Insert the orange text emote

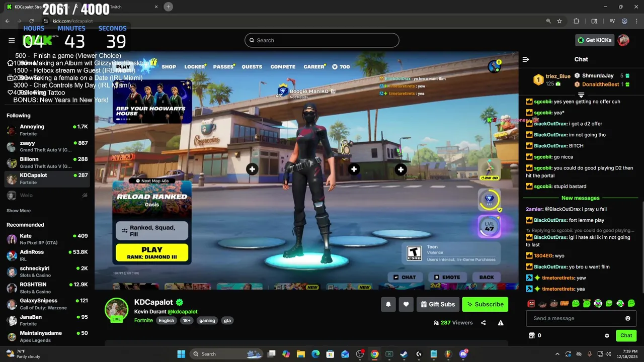(x=564, y=303)
